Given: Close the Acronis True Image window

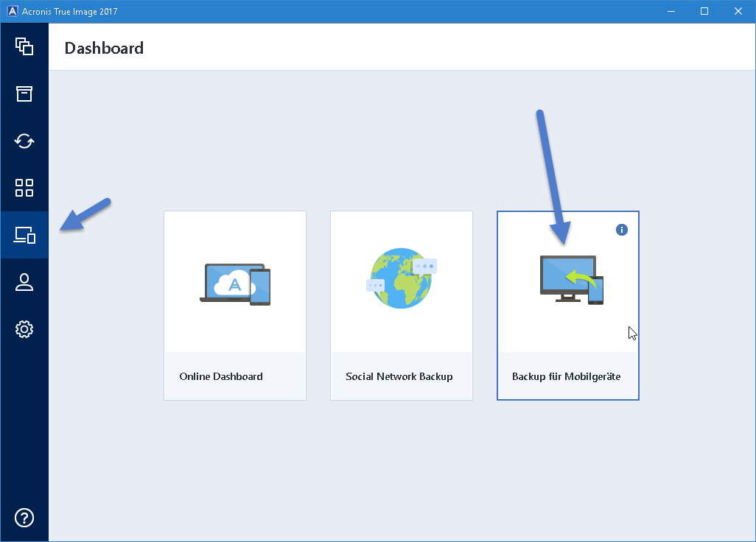Looking at the screenshot, I should pyautogui.click(x=738, y=12).
